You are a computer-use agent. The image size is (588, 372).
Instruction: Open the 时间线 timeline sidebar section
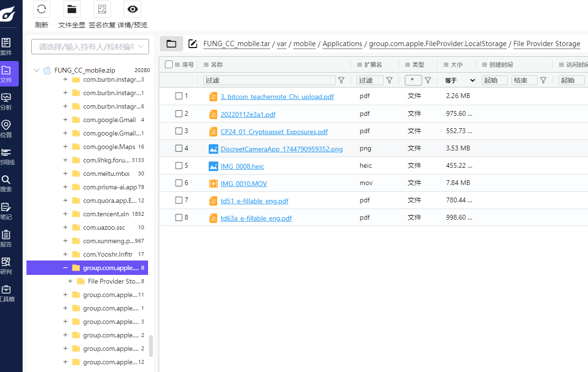6,156
